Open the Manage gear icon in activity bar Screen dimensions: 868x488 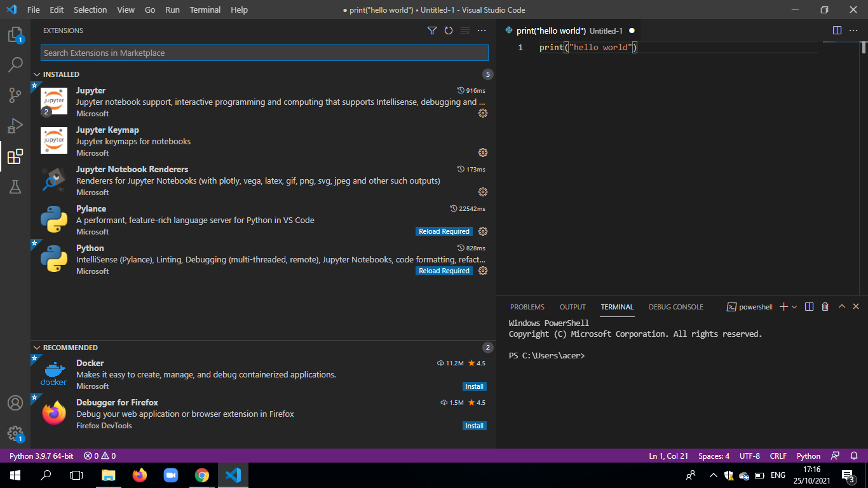click(15, 433)
